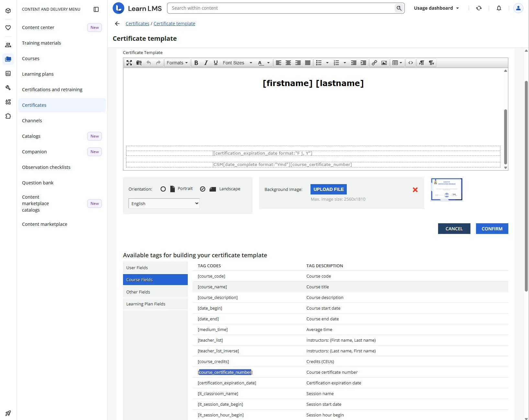
Task: Click the text color button
Action: tap(260, 63)
